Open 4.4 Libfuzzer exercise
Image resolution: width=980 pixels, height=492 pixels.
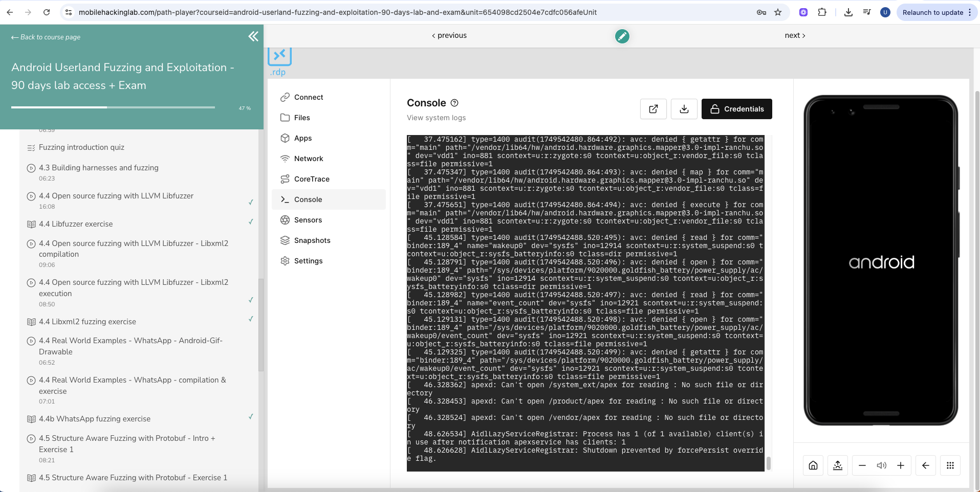click(76, 224)
